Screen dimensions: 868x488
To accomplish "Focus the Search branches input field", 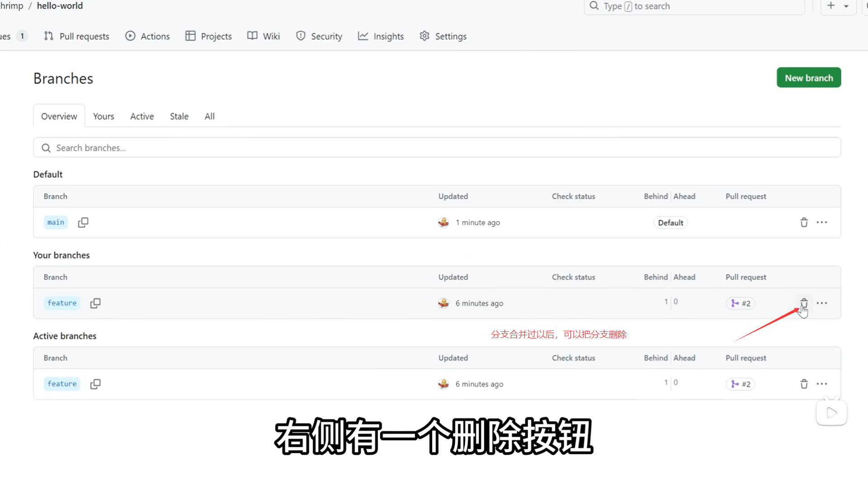I will pos(437,148).
